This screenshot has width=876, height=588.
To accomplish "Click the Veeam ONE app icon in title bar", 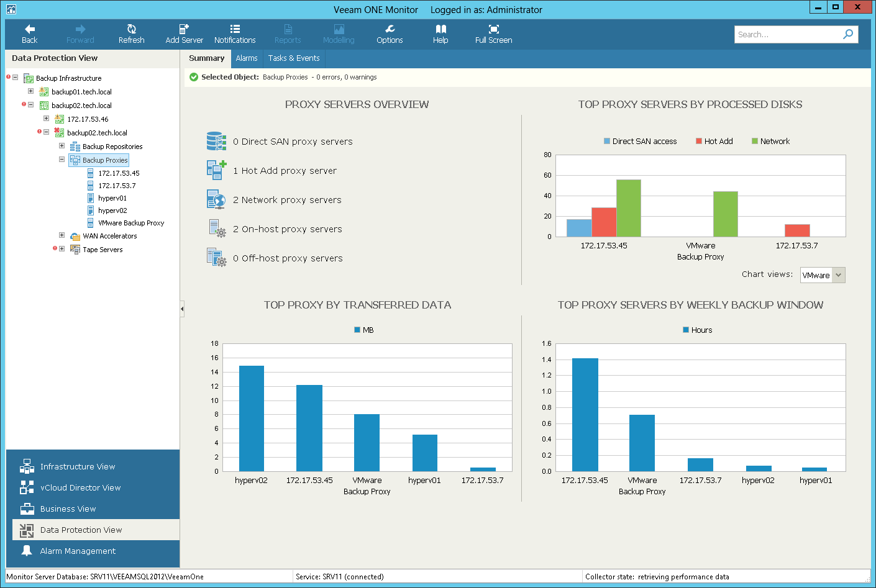I will click(x=11, y=9).
